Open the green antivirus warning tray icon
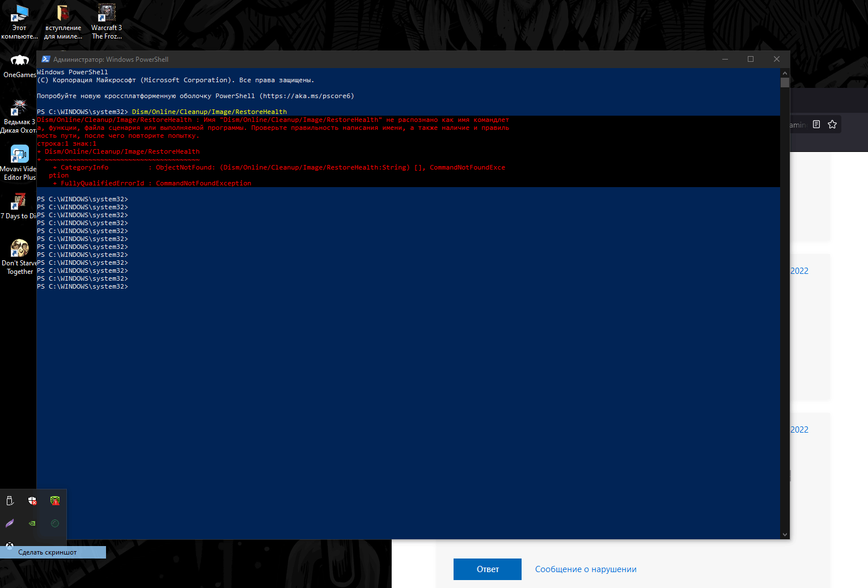Screen dimensions: 868x588 coord(55,501)
